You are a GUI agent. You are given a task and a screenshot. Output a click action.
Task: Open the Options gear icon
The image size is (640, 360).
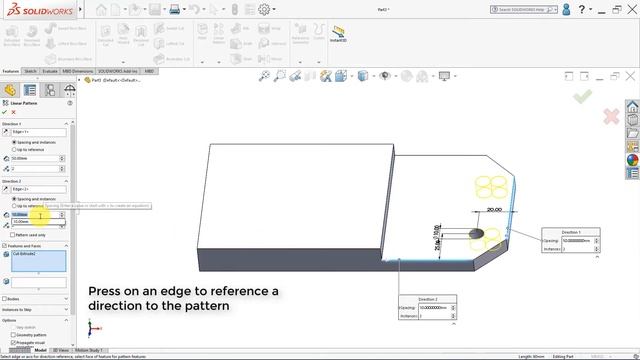tap(264, 9)
